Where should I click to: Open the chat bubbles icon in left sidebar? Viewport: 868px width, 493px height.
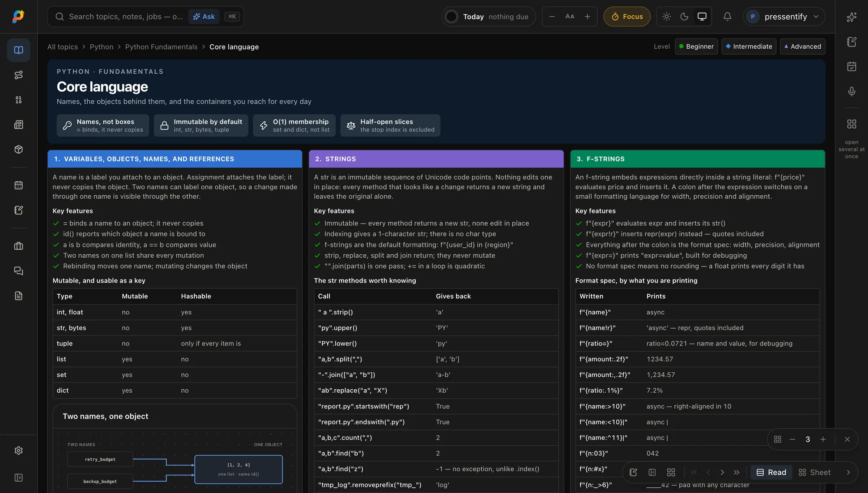coord(19,271)
